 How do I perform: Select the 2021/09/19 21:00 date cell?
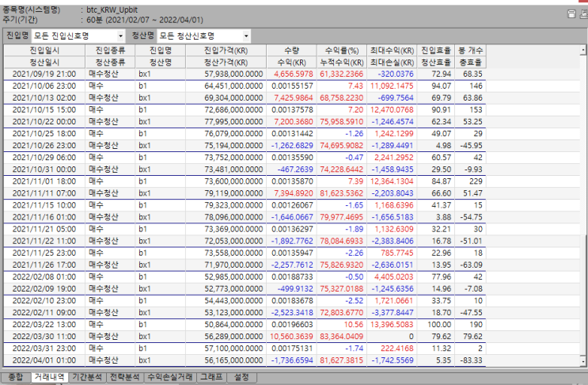click(x=44, y=74)
